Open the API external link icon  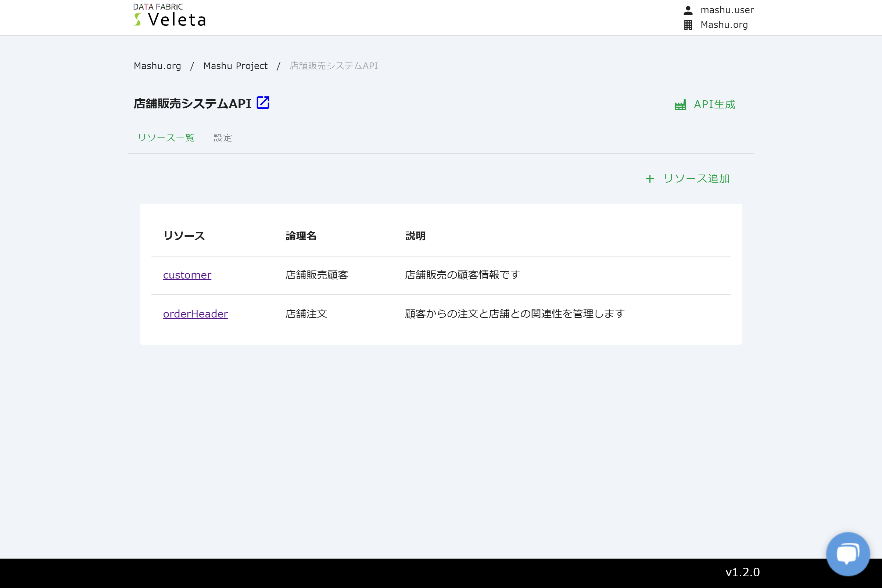[263, 103]
